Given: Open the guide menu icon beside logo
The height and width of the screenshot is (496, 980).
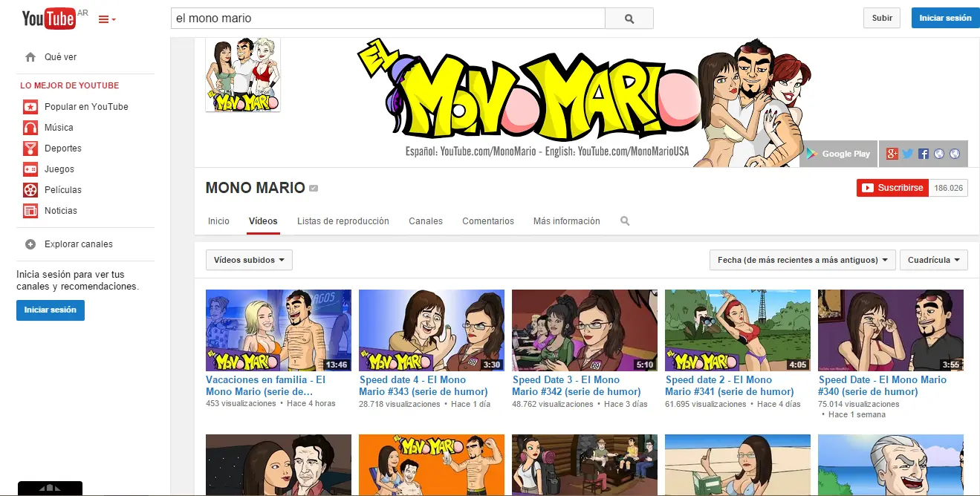Looking at the screenshot, I should (x=107, y=19).
